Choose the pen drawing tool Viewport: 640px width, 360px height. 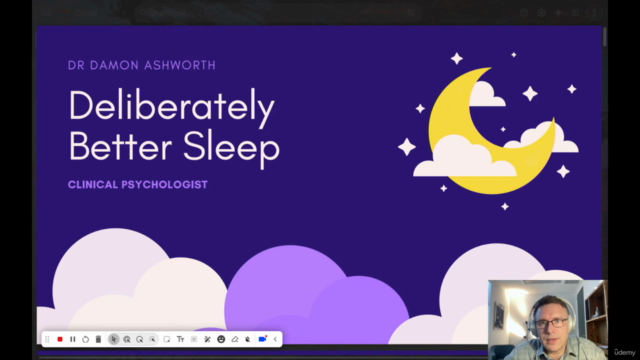207,339
